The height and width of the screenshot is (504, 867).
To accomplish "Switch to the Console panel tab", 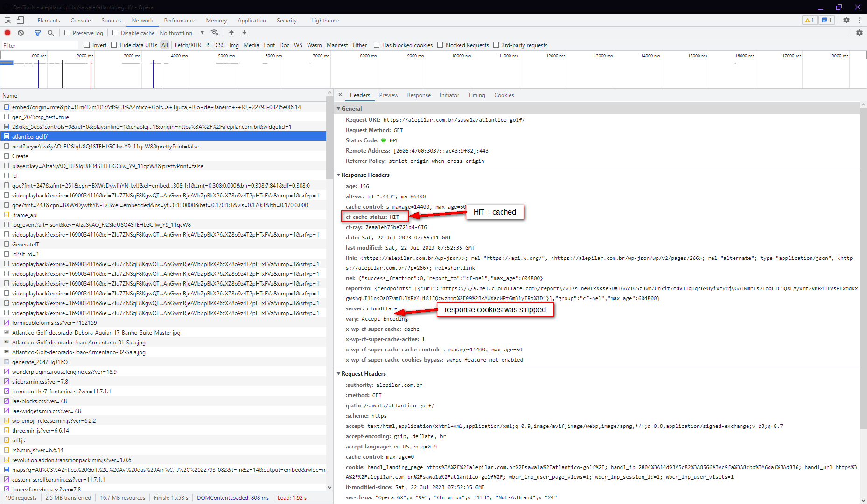I will [80, 21].
